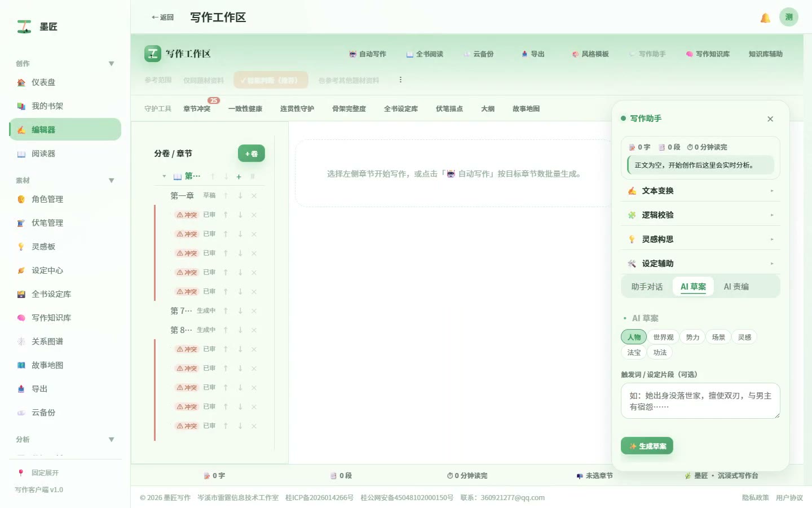812x508 pixels.
Task: Open the 骨架完整度 tab
Action: (349, 108)
